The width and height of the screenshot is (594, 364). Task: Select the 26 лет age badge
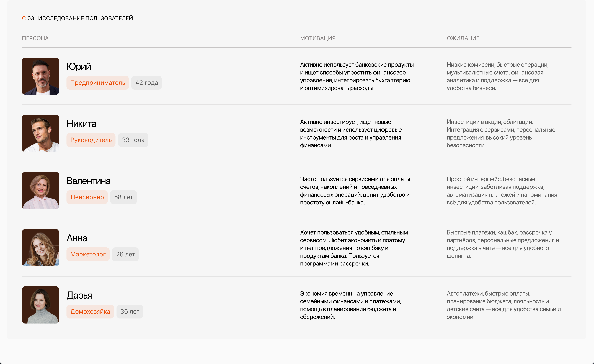(x=125, y=254)
